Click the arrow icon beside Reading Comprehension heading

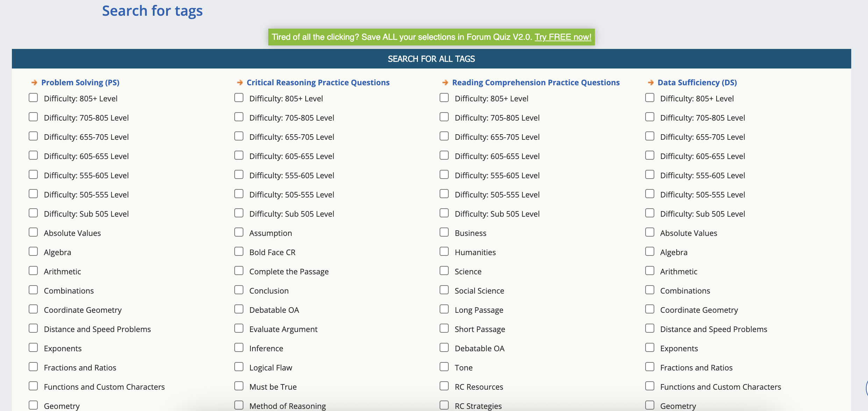[445, 82]
